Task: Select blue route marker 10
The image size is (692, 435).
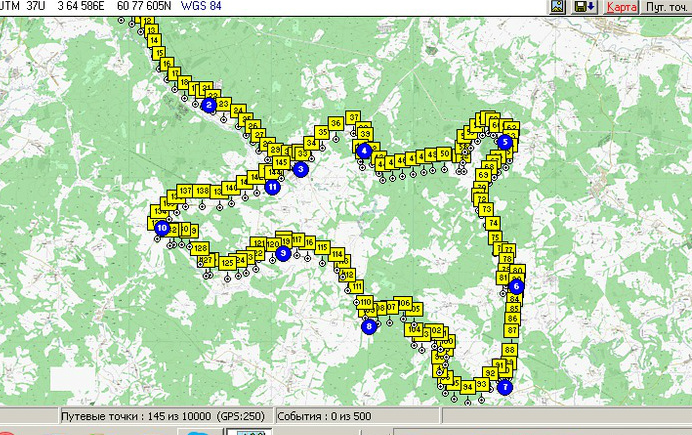Action: click(x=162, y=228)
